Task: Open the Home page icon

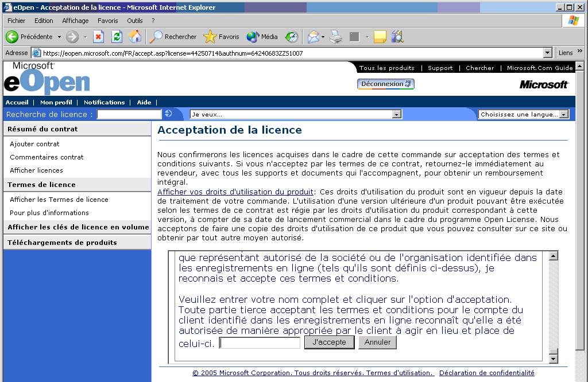Action: (135, 37)
